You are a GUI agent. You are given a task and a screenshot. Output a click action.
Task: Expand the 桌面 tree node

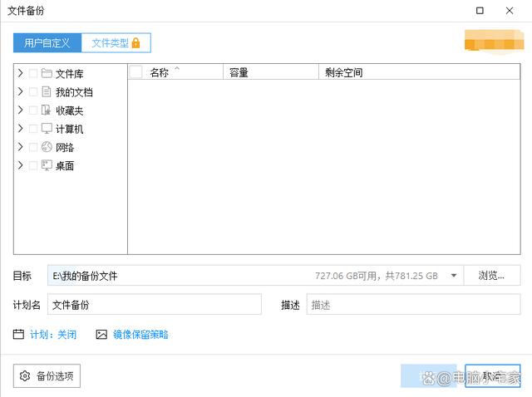tap(20, 165)
